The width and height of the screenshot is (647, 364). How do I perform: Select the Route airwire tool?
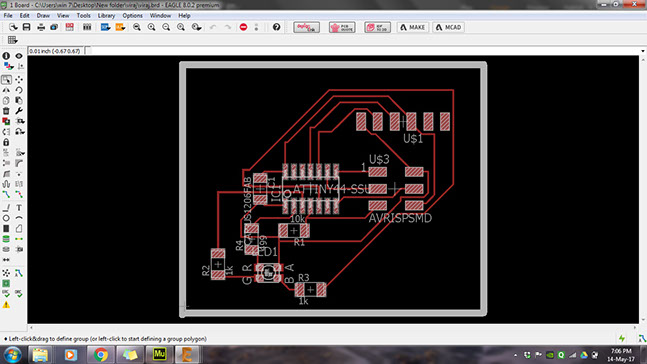tap(6, 194)
